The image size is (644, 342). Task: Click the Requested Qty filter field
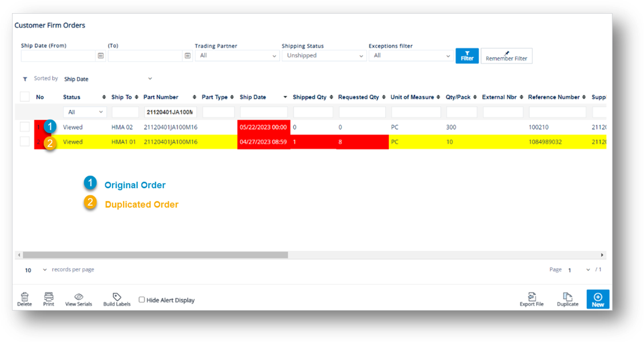tap(362, 112)
